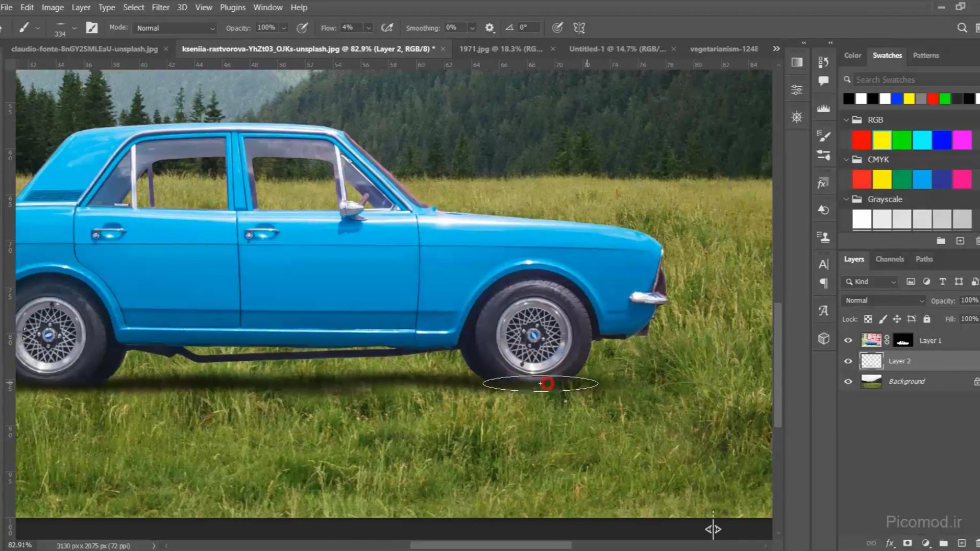This screenshot has height=551, width=980.
Task: Open the brush Mode Normal dropdown
Action: tap(175, 28)
